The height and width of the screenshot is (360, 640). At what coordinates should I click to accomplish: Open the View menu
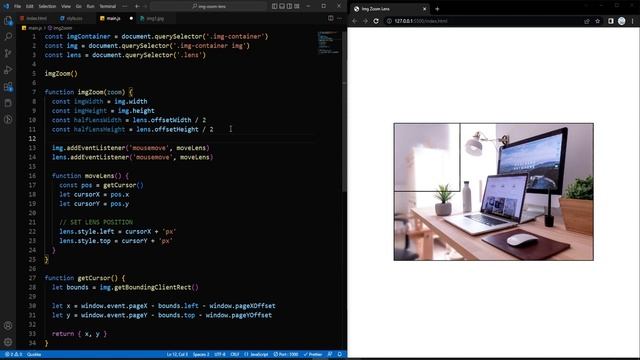(x=66, y=6)
